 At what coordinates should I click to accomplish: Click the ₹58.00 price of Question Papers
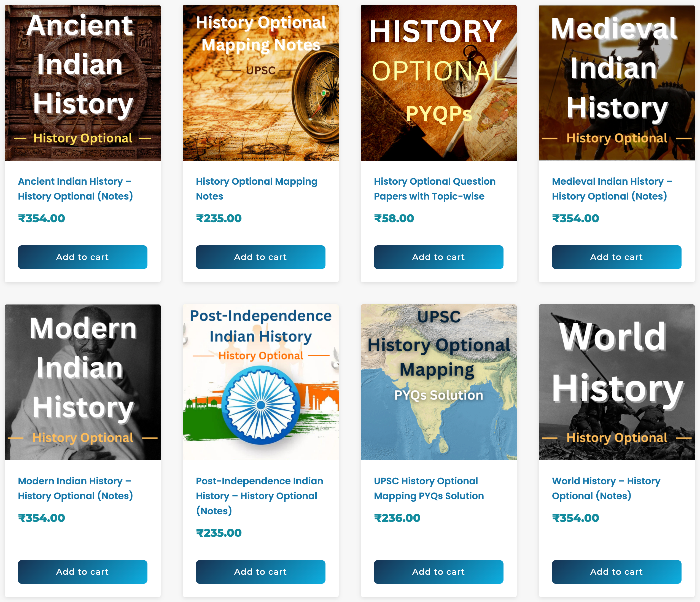pos(394,218)
